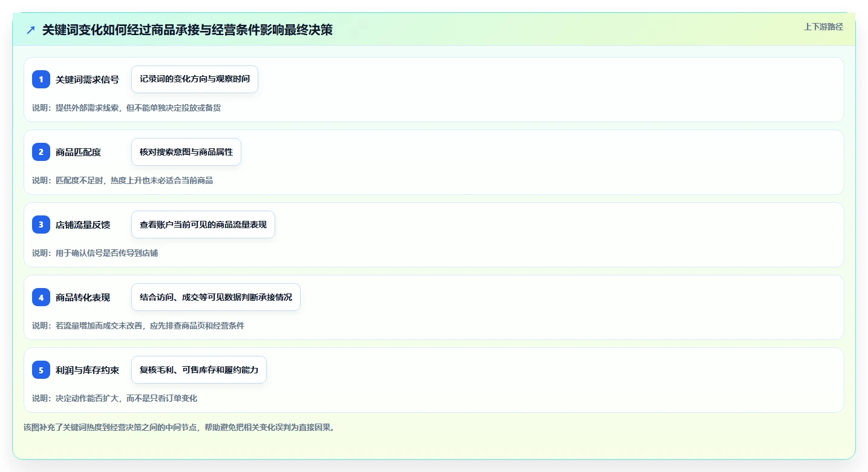Click the main title 关键词变化如何经过商品承接
The width and height of the screenshot is (868, 472).
[188, 30]
